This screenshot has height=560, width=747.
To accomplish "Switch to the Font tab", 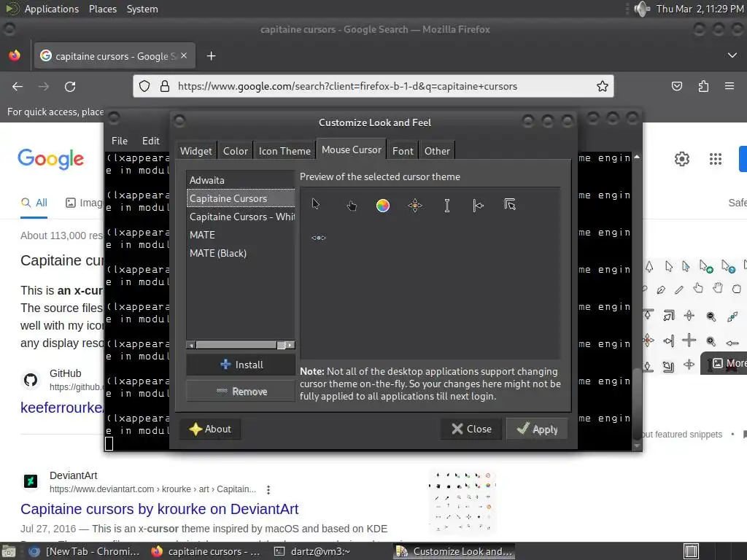I will [x=403, y=151].
